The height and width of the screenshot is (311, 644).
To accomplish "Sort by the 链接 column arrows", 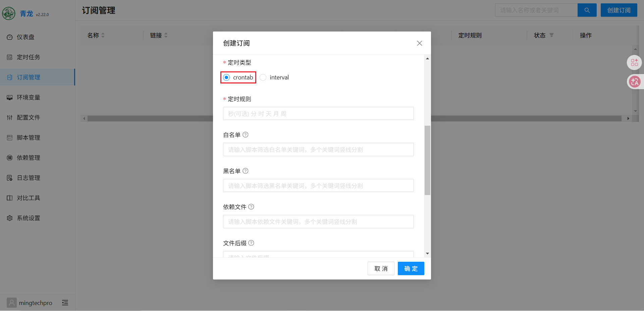I will click(166, 35).
